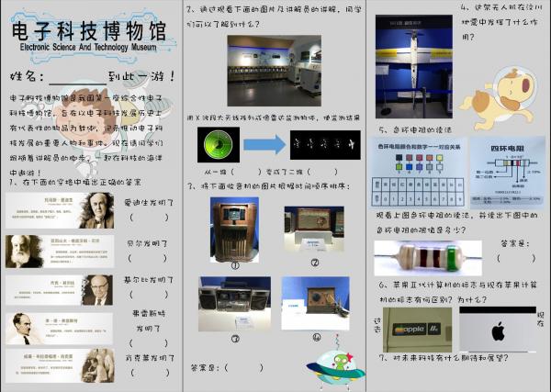Click the museum exhibition hall photo
Image resolution: width=551 pixels, height=392 pixels.
coord(273,70)
